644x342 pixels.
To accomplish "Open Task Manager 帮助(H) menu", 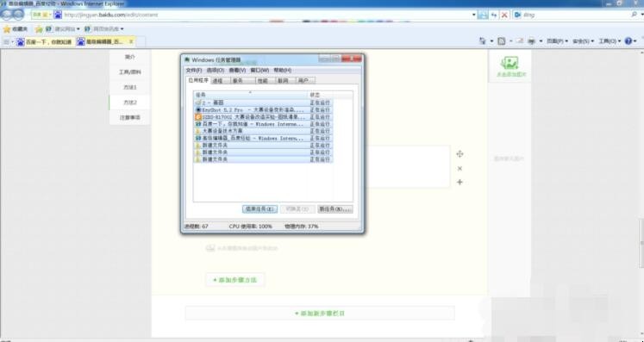I will pos(283,70).
